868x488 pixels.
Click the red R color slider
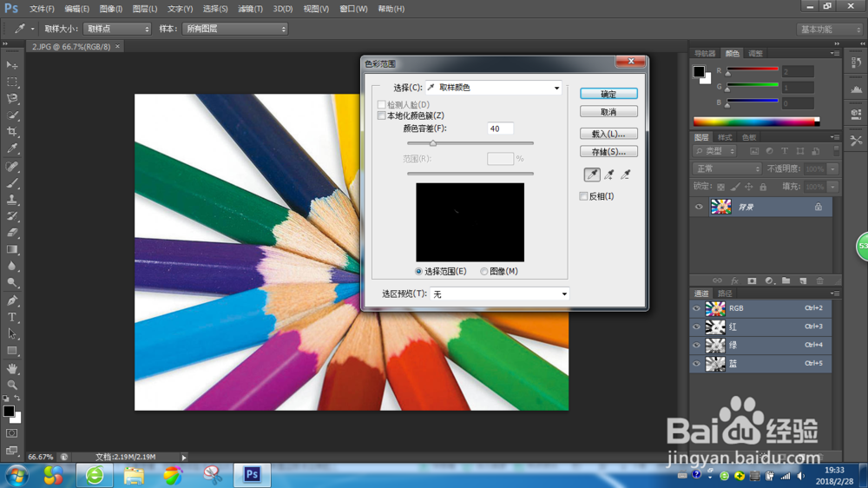tap(753, 69)
